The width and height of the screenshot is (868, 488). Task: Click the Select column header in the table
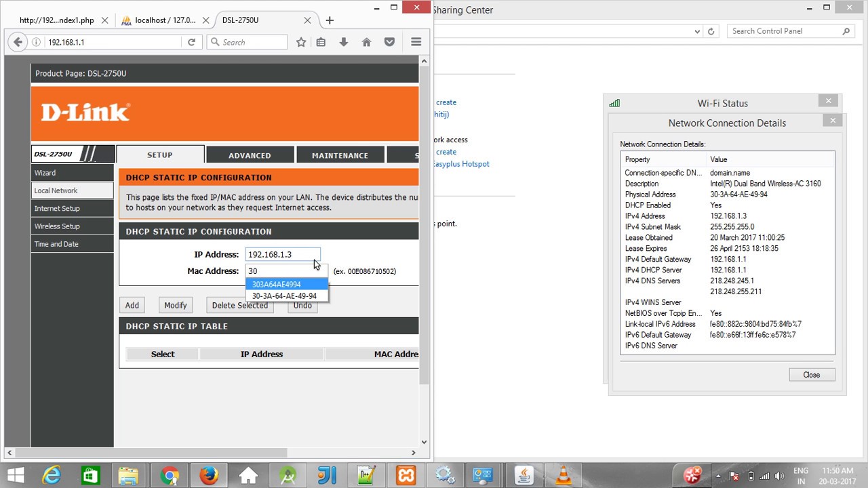163,354
